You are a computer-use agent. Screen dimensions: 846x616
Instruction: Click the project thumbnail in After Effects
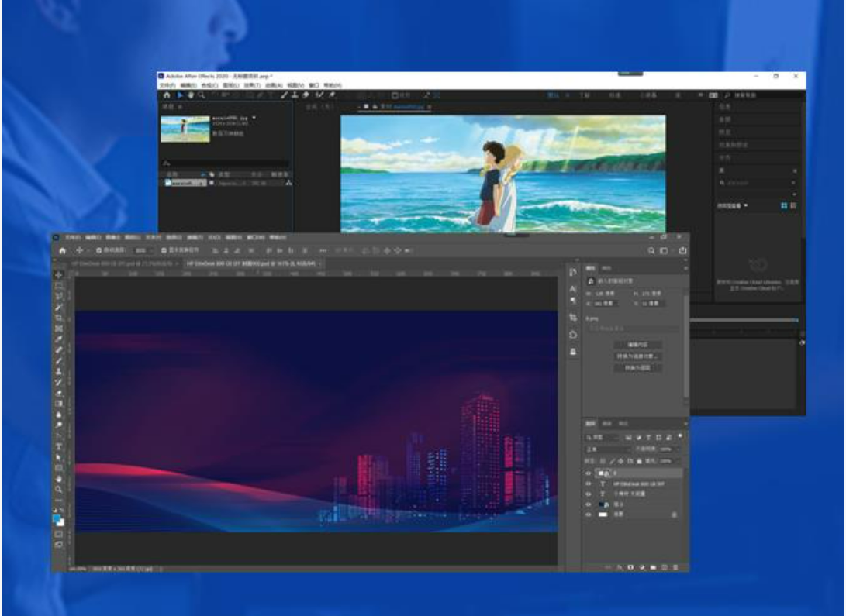click(x=185, y=129)
